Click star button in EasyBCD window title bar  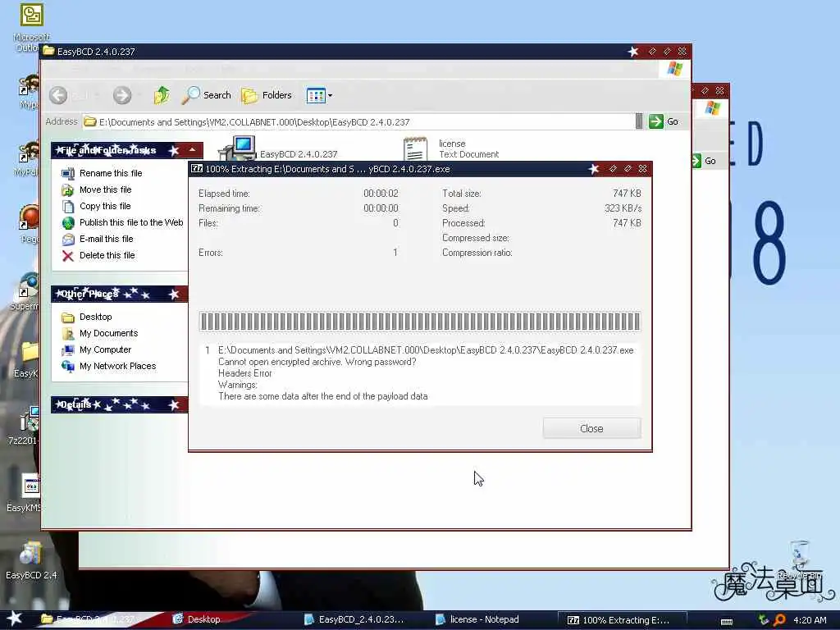(633, 52)
